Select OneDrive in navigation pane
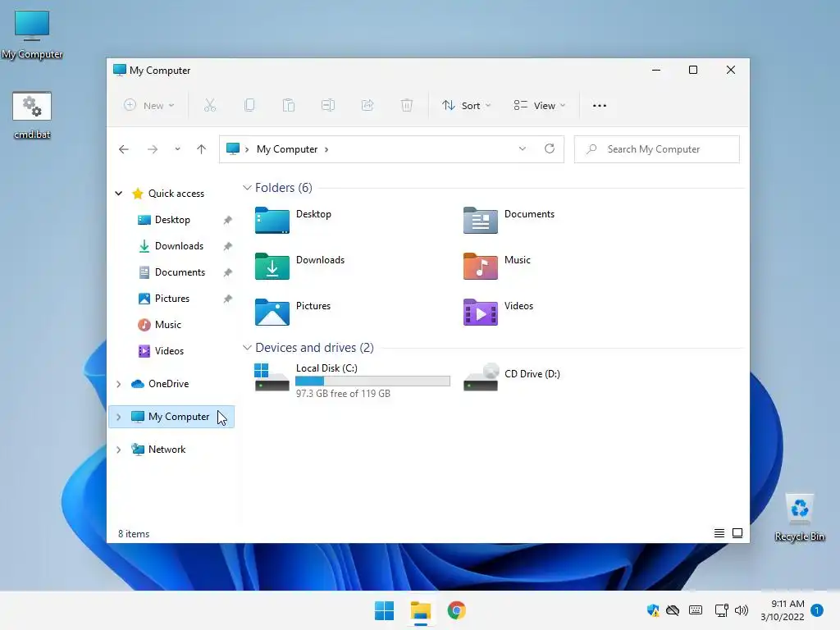The height and width of the screenshot is (630, 840). [x=168, y=384]
